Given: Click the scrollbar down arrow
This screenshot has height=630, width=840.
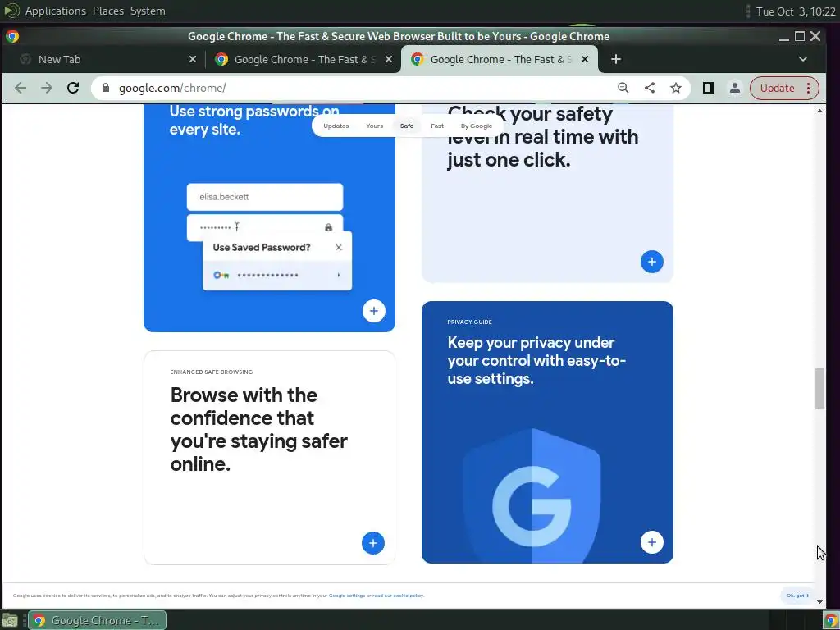Looking at the screenshot, I should [x=819, y=602].
